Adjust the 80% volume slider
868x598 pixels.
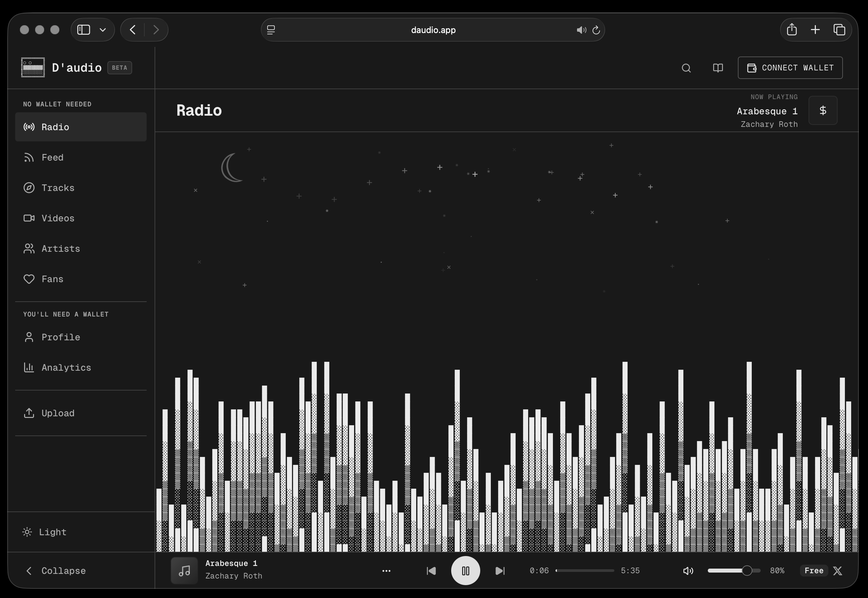pyautogui.click(x=748, y=570)
